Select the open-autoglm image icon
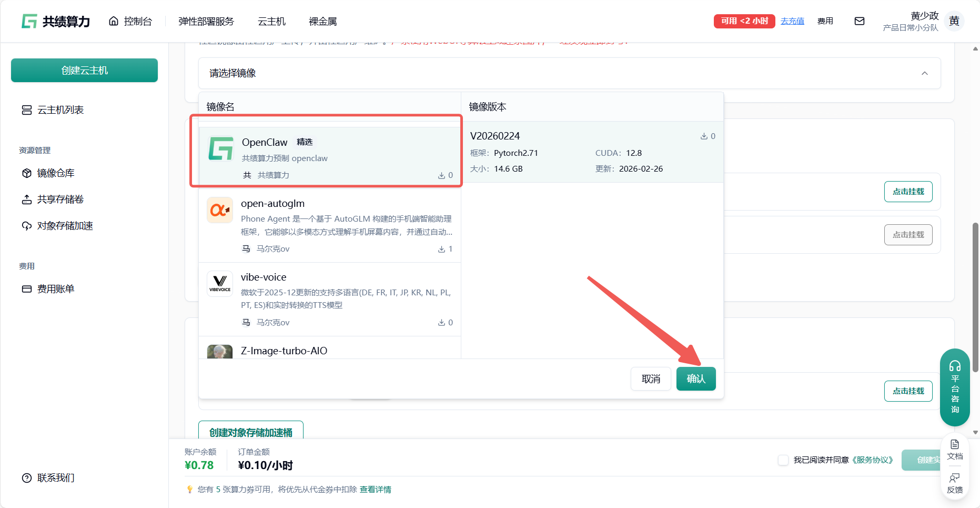Screen dimensions: 980x508 coord(220,210)
